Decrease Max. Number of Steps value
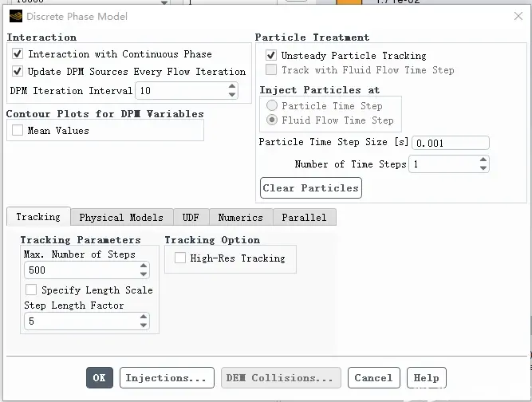Viewport: 532px width, 402px height. 144,274
